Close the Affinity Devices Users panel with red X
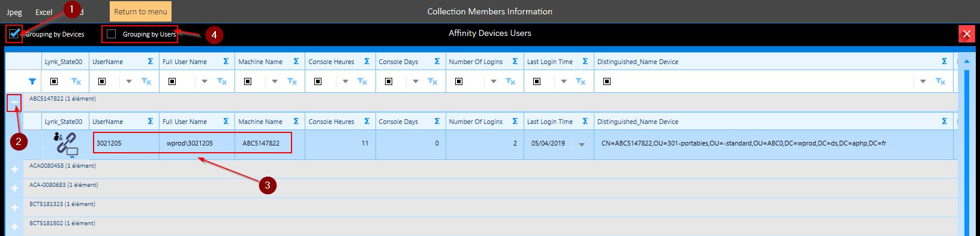The width and height of the screenshot is (980, 236). point(966,34)
